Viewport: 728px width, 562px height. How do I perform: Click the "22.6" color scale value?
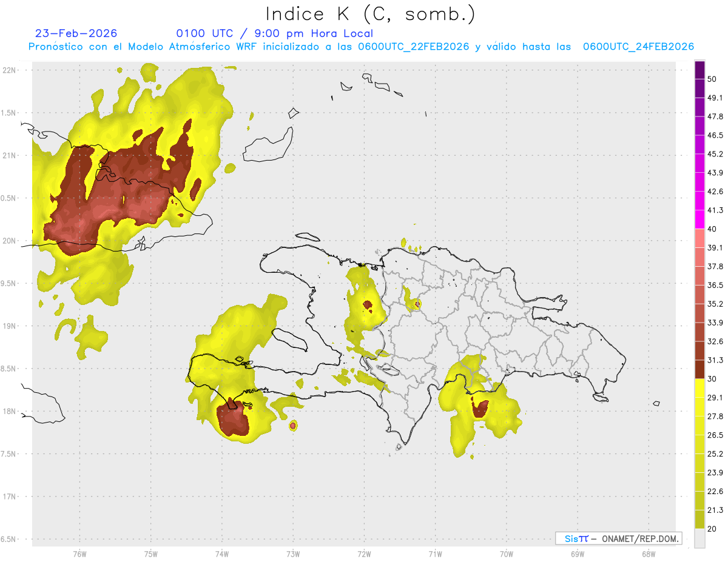715,492
